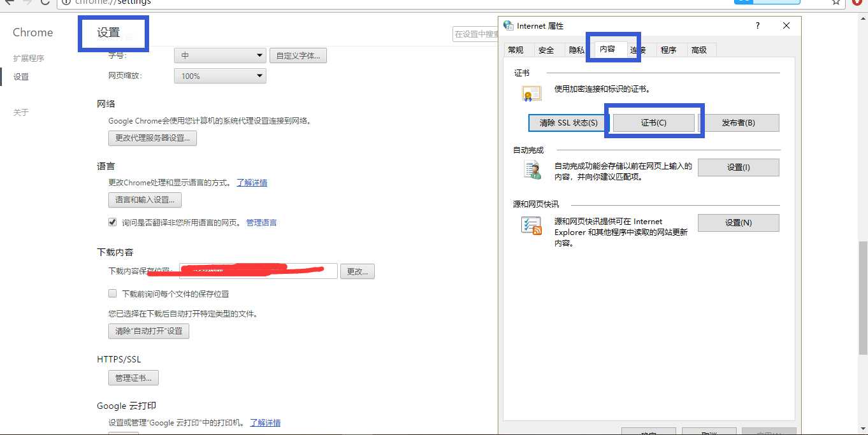The image size is (868, 435).
Task: Select 设置 in Chrome sidebar
Action: click(21, 76)
